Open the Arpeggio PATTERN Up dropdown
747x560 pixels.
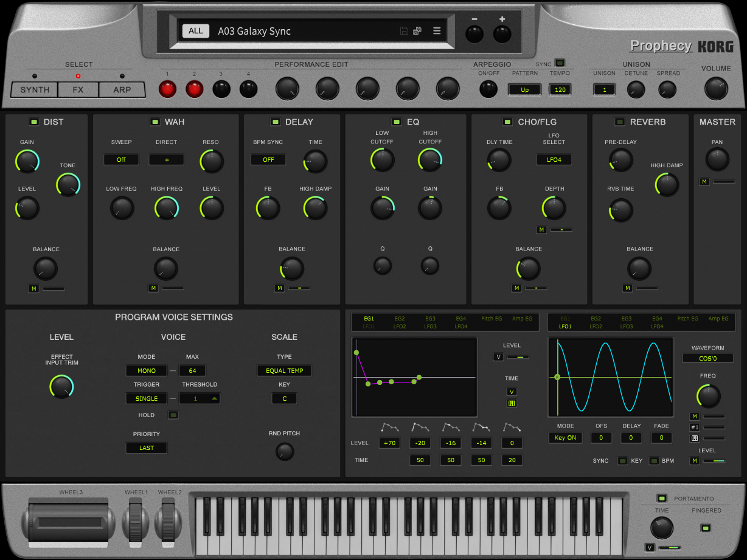tap(524, 89)
